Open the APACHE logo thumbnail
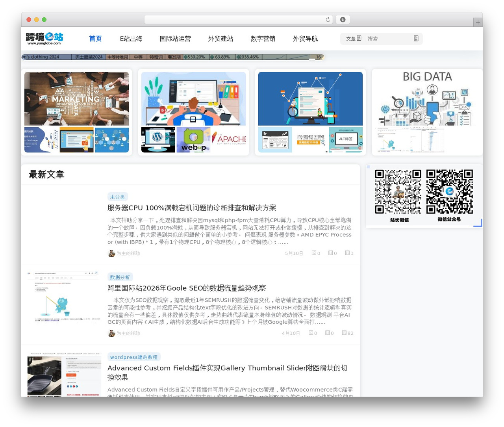 point(229,140)
